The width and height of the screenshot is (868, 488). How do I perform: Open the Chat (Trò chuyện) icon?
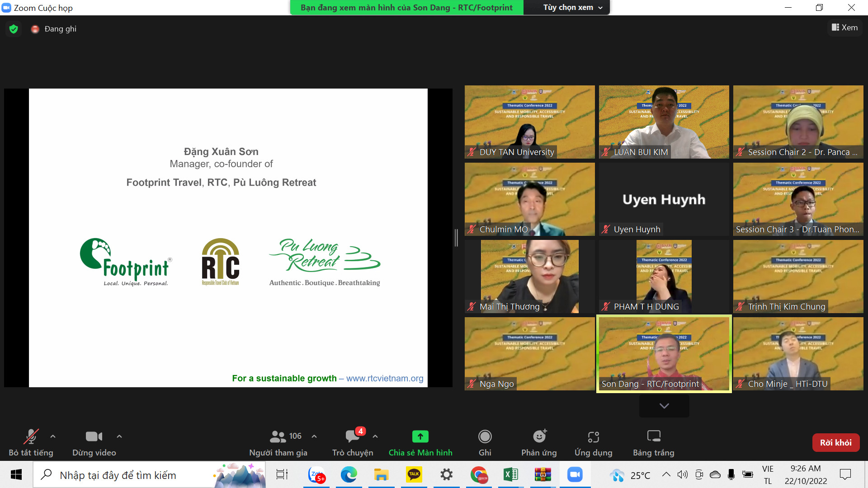tap(352, 436)
